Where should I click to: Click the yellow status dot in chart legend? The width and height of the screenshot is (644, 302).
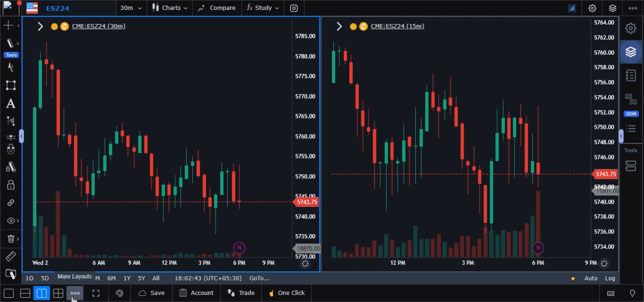54,26
